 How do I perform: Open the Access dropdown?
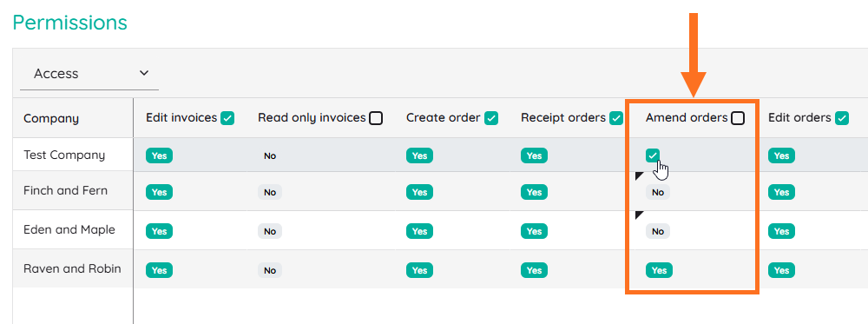89,74
